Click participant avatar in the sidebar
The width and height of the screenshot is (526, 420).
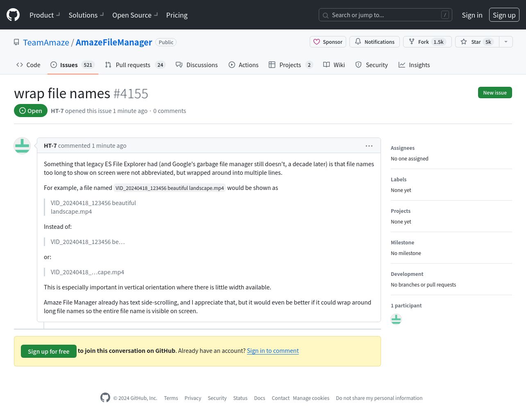pyautogui.click(x=396, y=319)
